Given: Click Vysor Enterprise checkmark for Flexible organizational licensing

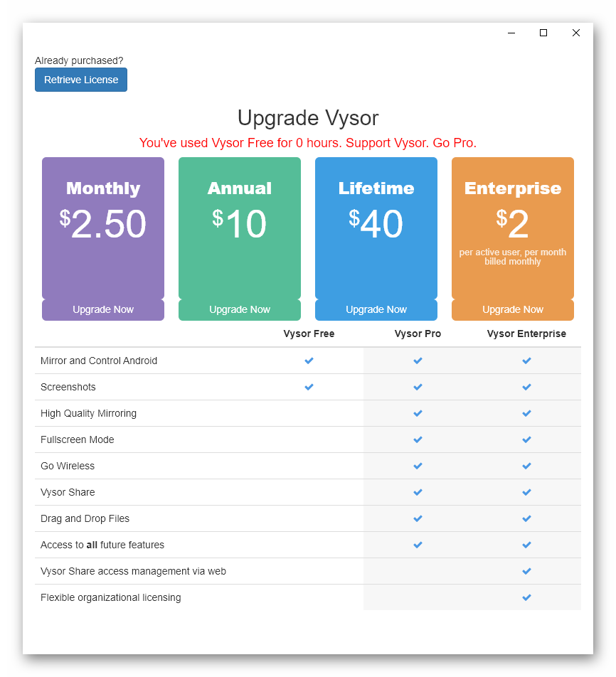Looking at the screenshot, I should click(526, 597).
